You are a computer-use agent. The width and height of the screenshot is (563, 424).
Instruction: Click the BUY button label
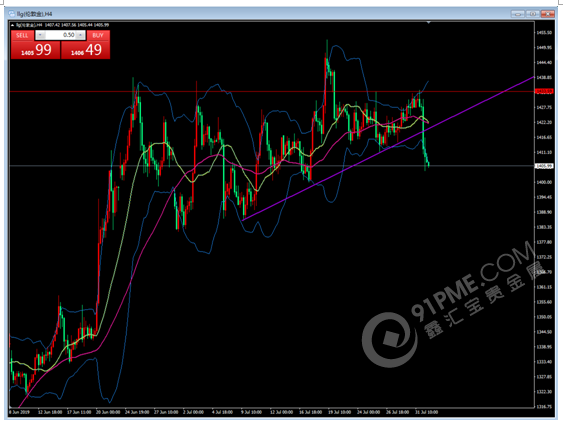pos(98,35)
